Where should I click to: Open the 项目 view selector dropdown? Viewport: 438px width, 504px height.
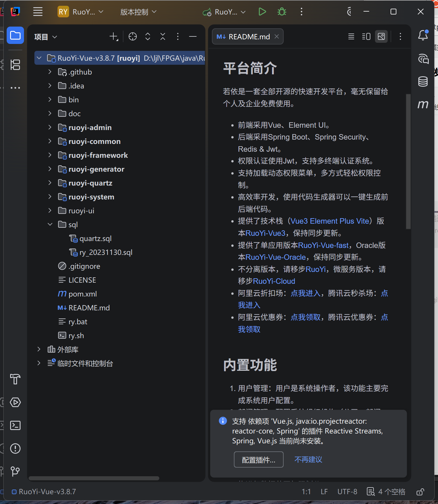pos(46,37)
